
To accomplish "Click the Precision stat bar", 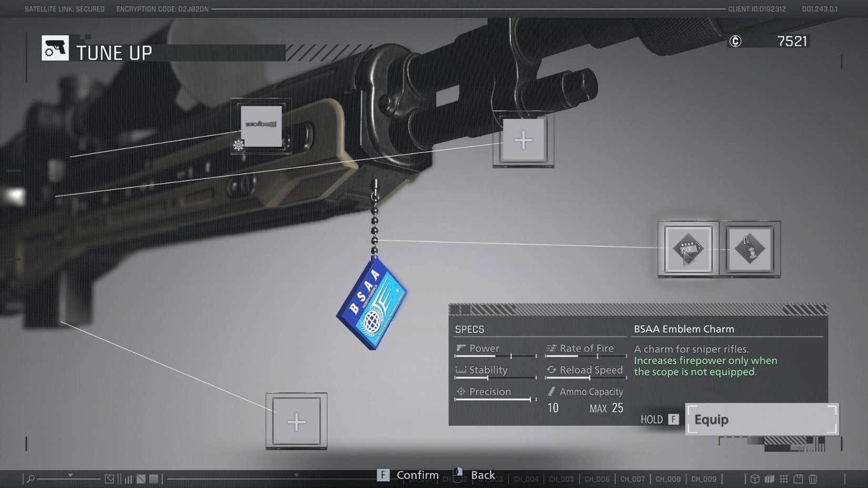I will (495, 400).
